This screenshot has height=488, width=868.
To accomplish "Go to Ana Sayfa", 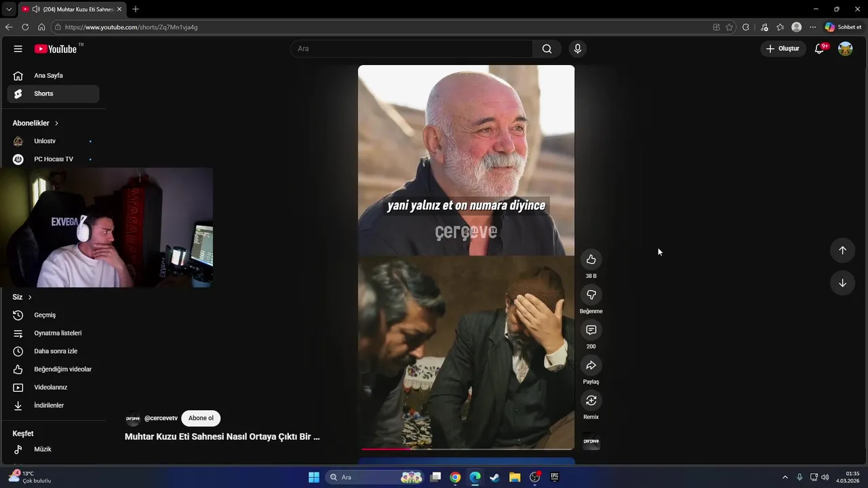I will coord(53,76).
